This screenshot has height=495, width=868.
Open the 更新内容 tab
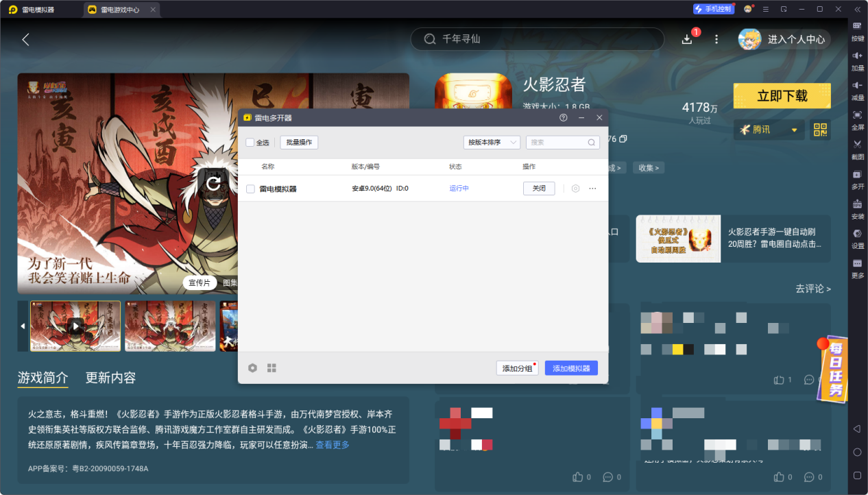pos(110,378)
